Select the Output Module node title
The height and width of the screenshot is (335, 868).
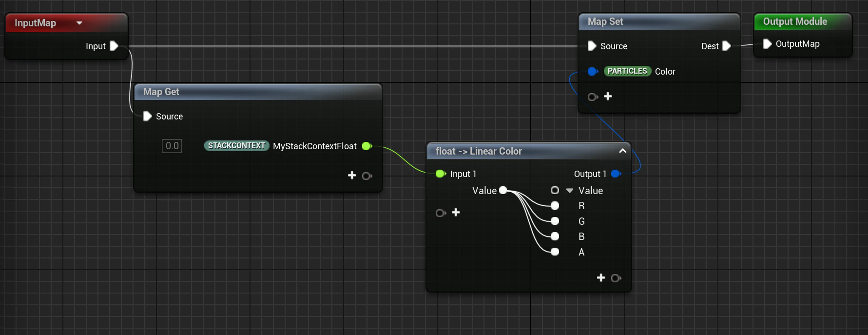(x=795, y=21)
